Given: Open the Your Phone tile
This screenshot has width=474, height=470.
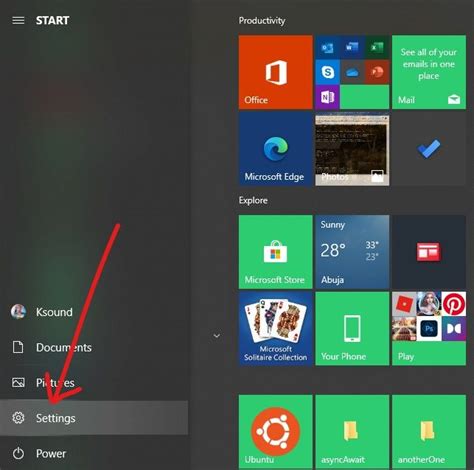Looking at the screenshot, I should (352, 329).
